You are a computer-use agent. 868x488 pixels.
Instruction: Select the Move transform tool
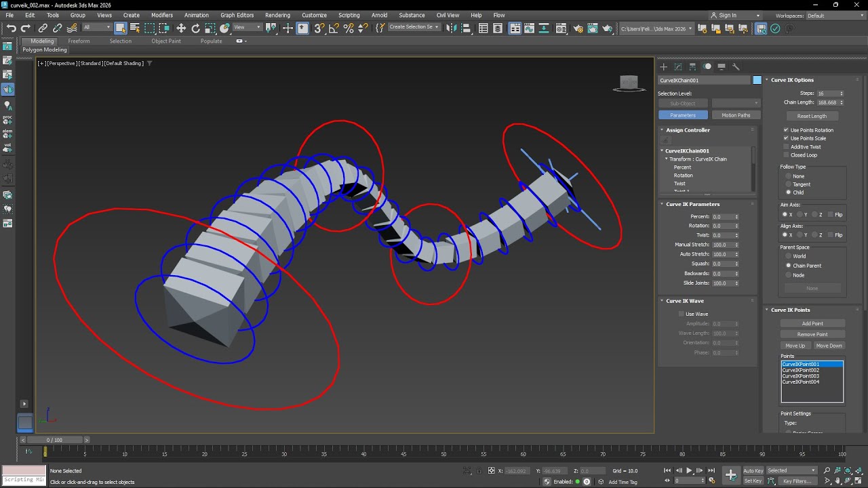pyautogui.click(x=181, y=28)
